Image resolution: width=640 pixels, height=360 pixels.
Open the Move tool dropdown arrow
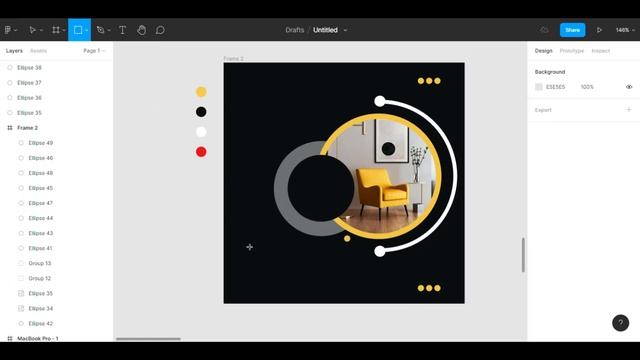pyautogui.click(x=41, y=30)
